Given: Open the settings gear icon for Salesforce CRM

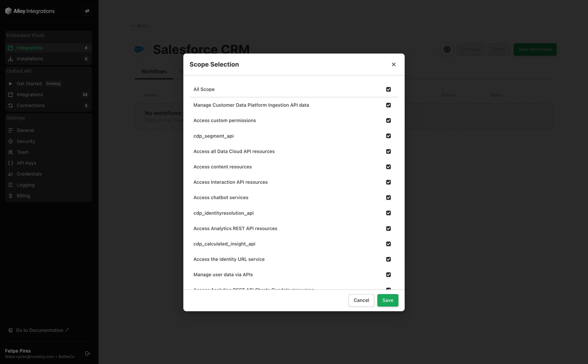Looking at the screenshot, I should tap(447, 49).
